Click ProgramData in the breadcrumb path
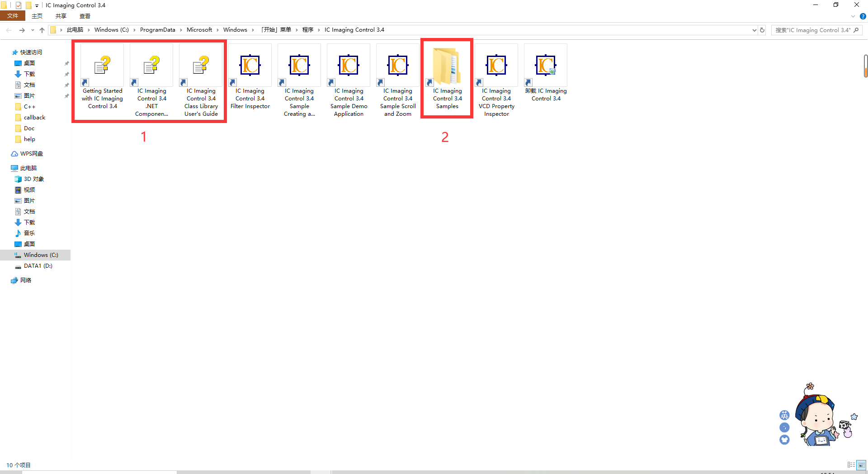The height and width of the screenshot is (474, 868). pyautogui.click(x=157, y=30)
